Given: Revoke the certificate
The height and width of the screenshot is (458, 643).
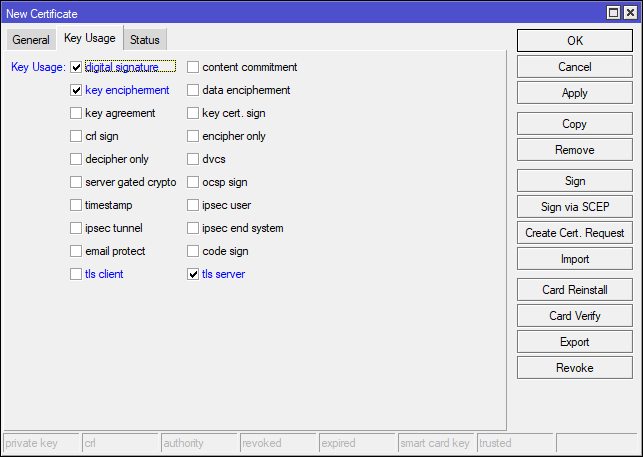Looking at the screenshot, I should point(575,368).
